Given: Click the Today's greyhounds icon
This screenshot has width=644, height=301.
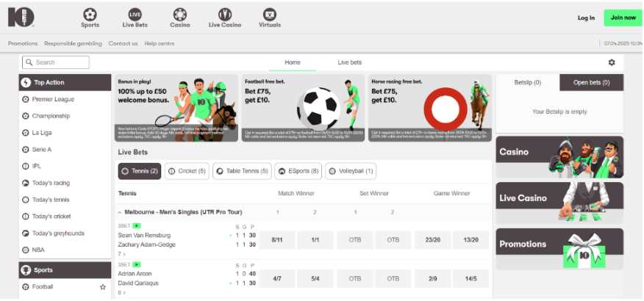Looking at the screenshot, I should point(26,233).
